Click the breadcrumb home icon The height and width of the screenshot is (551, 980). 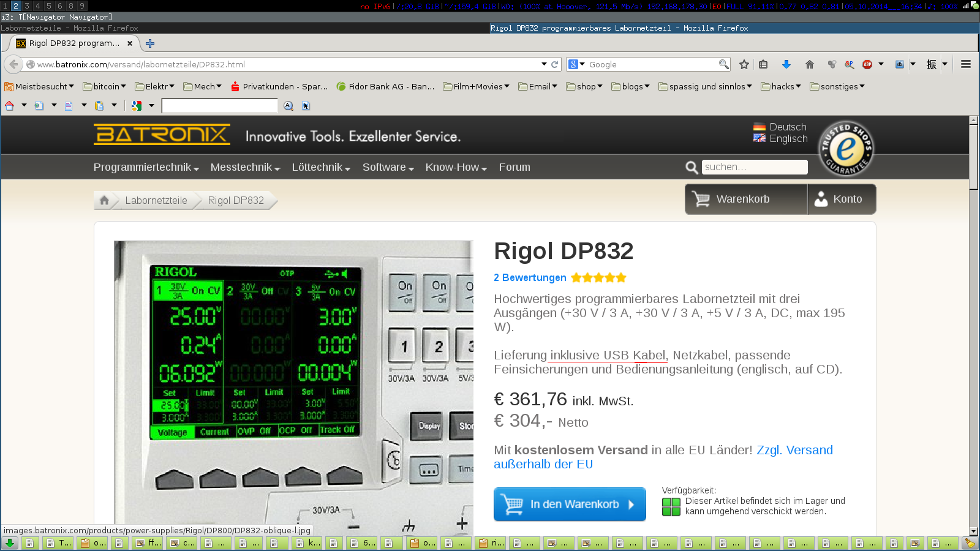104,200
